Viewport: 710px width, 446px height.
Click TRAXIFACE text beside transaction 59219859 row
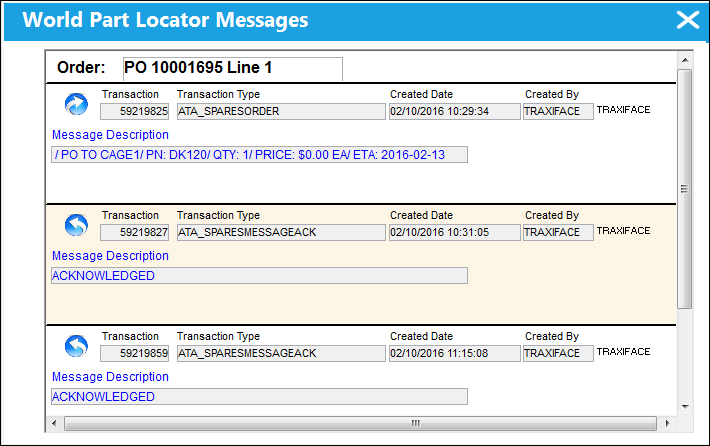pos(623,352)
